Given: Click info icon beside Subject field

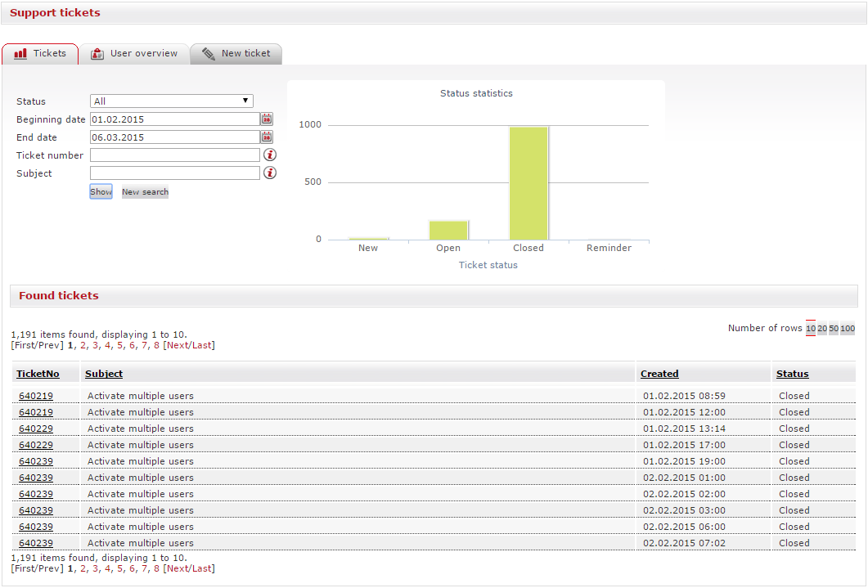Looking at the screenshot, I should tap(270, 173).
